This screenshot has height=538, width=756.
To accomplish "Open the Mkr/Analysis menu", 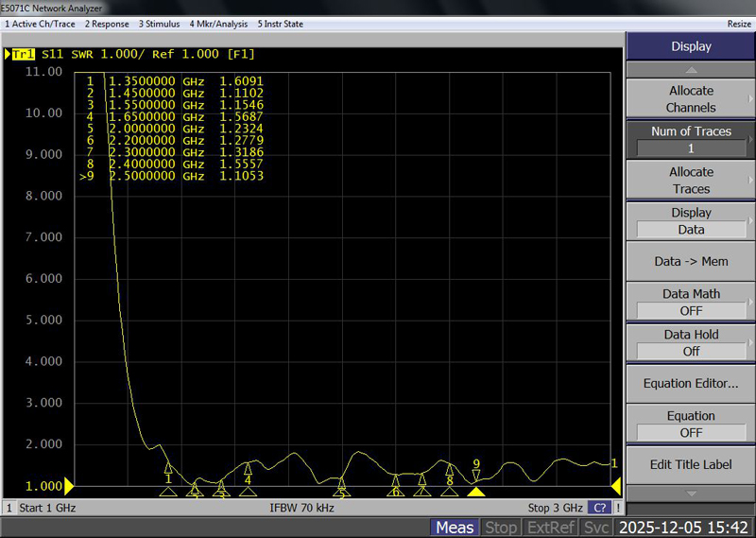I will tap(218, 24).
